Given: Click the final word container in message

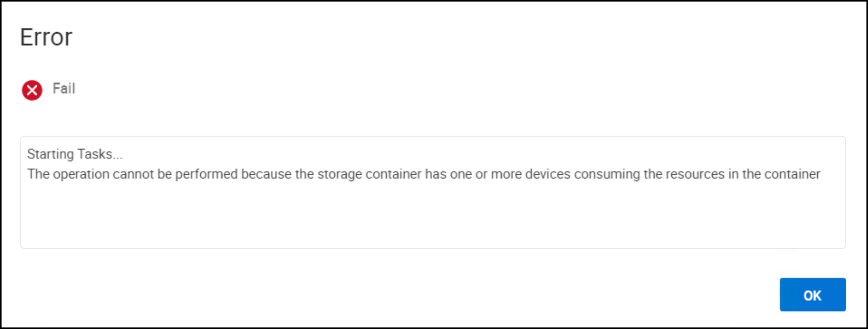Looking at the screenshot, I should tap(791, 174).
